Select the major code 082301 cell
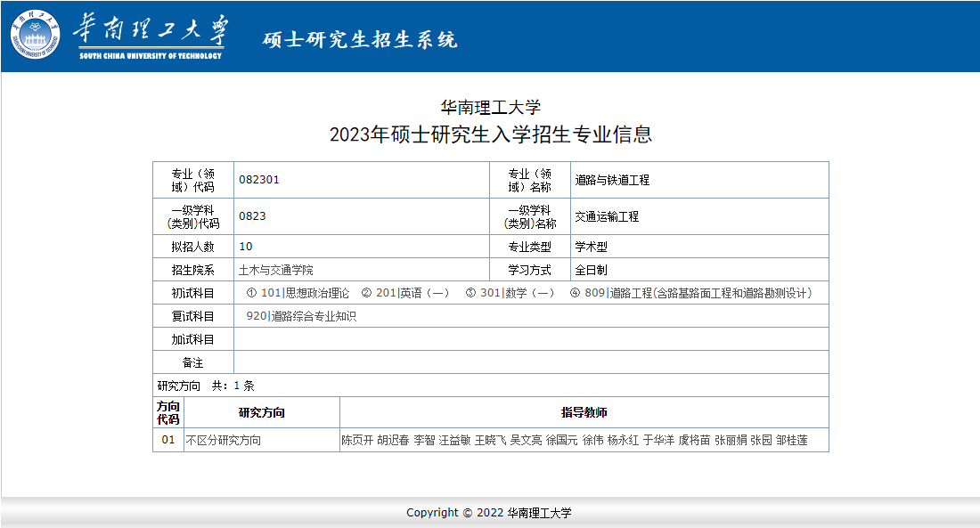 pos(361,180)
